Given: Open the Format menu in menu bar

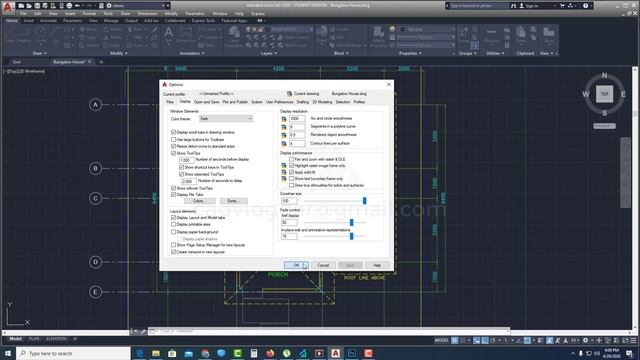Looking at the screenshot, I should click(89, 13).
